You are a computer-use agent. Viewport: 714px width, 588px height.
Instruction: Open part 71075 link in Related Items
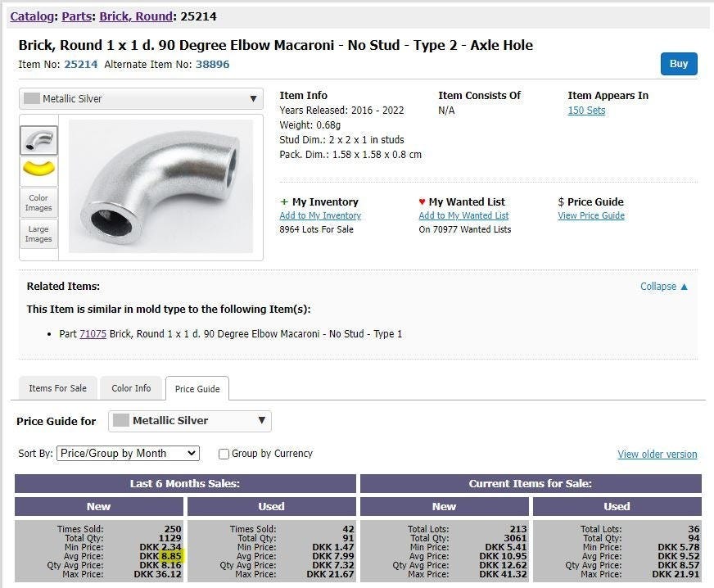93,334
